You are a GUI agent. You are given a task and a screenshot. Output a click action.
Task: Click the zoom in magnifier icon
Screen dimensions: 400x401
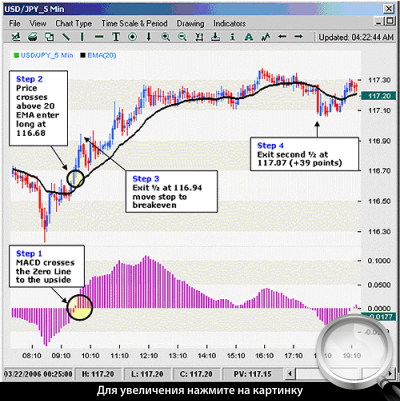coord(165,36)
